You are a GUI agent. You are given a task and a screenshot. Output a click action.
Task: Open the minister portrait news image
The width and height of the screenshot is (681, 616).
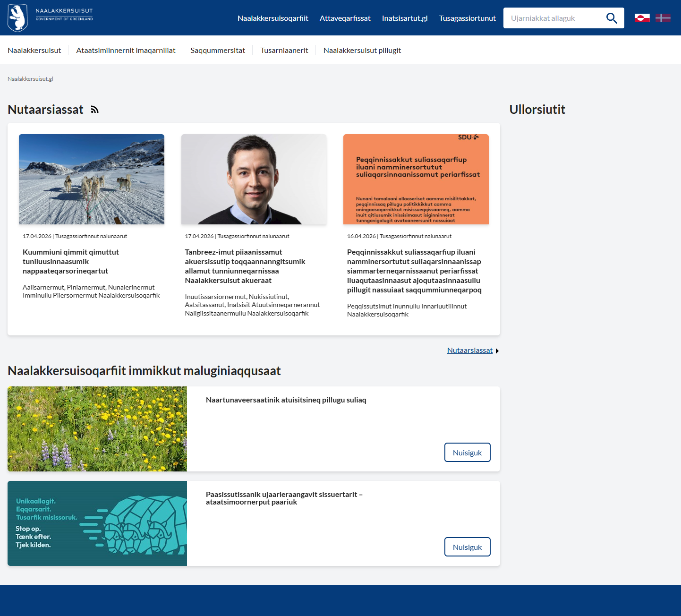(x=254, y=179)
